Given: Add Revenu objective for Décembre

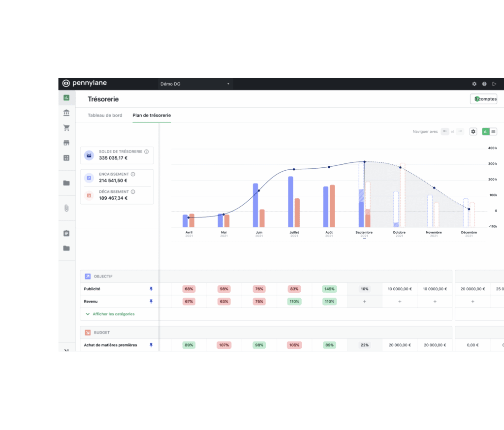Looking at the screenshot, I should (472, 302).
